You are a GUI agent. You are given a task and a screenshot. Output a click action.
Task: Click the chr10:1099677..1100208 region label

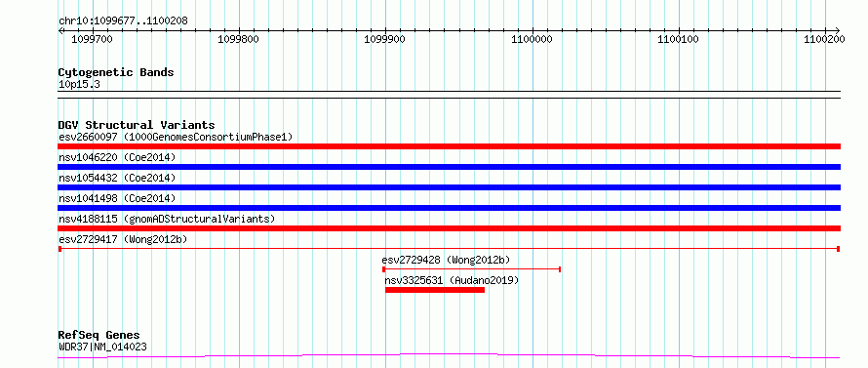pos(123,21)
